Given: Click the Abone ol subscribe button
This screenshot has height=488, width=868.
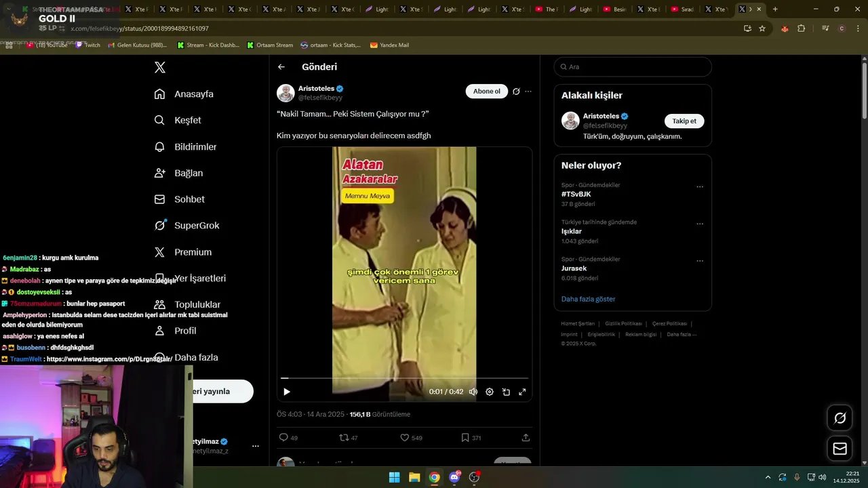Looking at the screenshot, I should pos(486,91).
